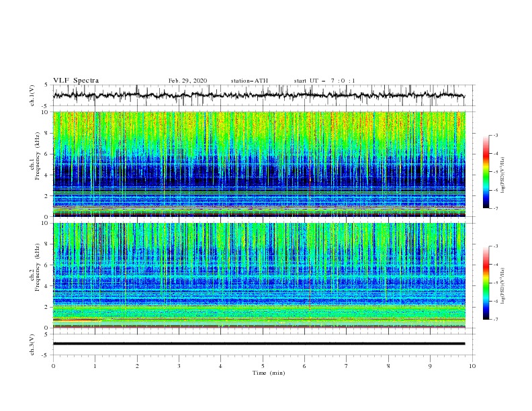Click the ch.2 spectrogram panel

coord(259,275)
